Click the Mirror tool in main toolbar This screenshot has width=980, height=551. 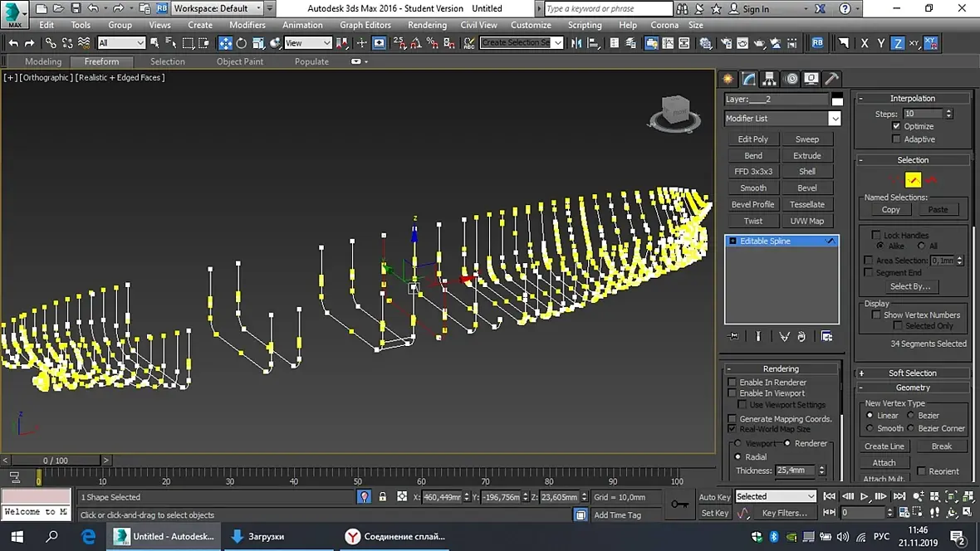click(576, 43)
